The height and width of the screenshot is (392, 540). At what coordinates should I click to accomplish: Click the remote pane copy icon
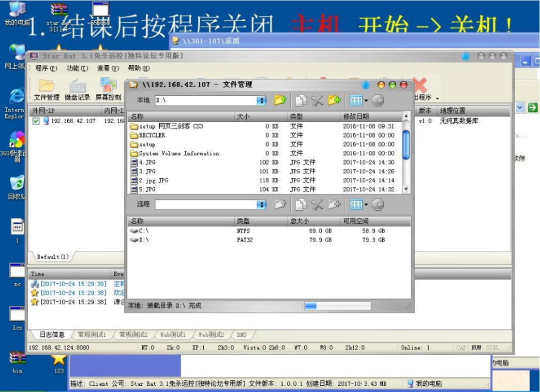pyautogui.click(x=300, y=204)
